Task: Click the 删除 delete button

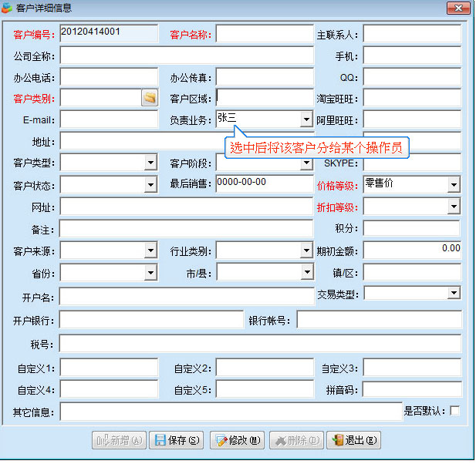Action: tap(295, 440)
